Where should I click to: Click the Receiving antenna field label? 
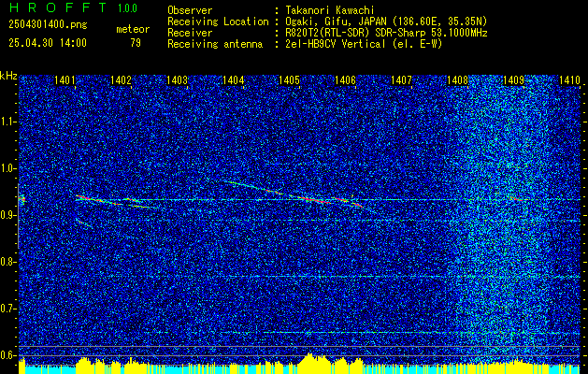click(215, 44)
